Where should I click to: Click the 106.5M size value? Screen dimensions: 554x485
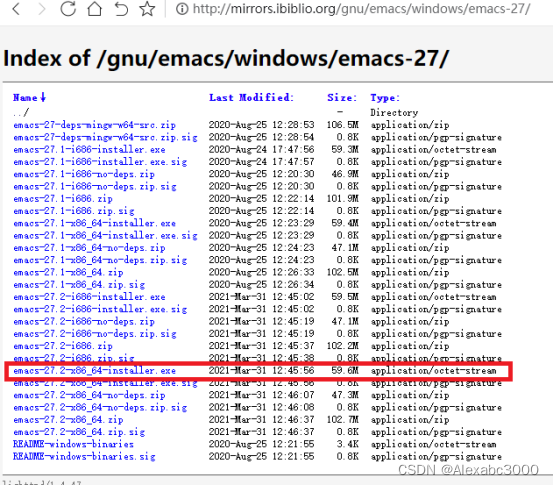342,125
